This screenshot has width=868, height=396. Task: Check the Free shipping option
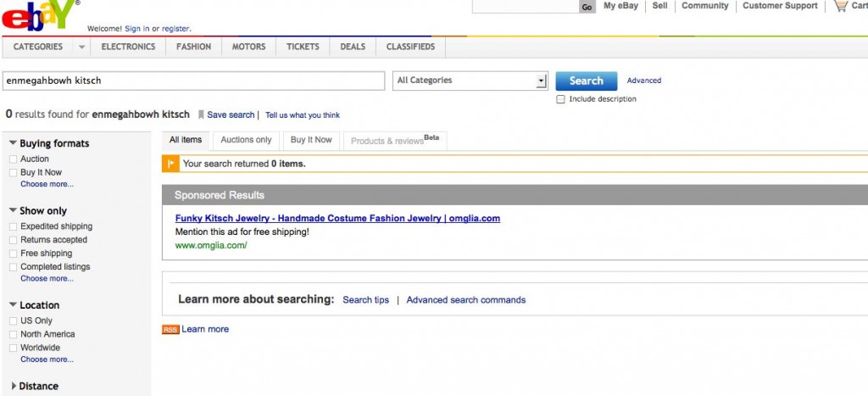(14, 254)
